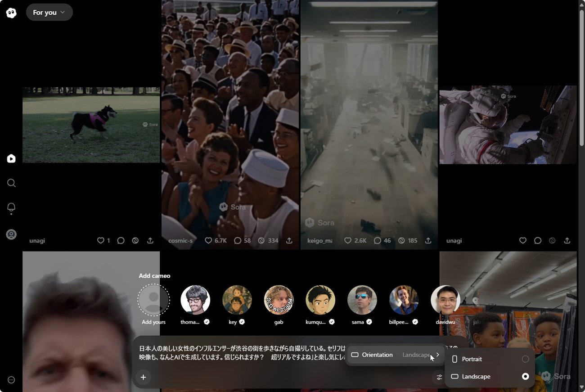
Task: Open the search icon in sidebar
Action: click(11, 183)
